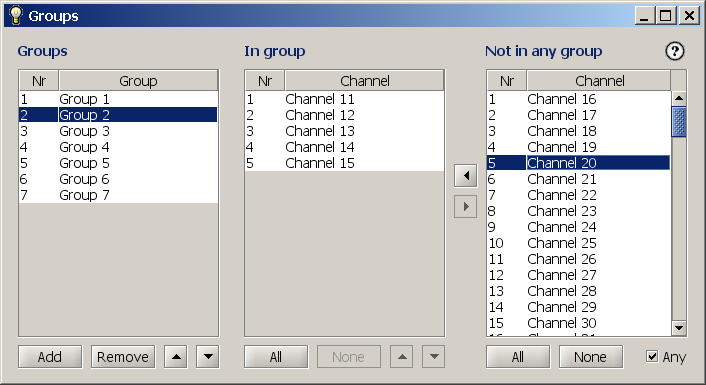This screenshot has height=385, width=706.
Task: Select All channels in the In group list
Action: (276, 357)
